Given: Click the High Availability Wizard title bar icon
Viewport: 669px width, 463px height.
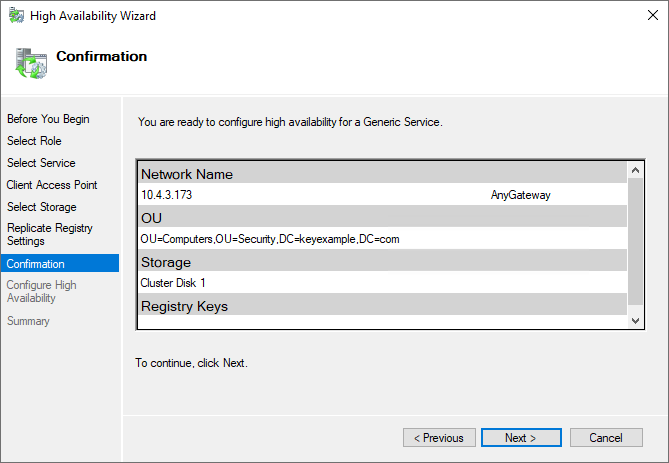Looking at the screenshot, I should [16, 16].
